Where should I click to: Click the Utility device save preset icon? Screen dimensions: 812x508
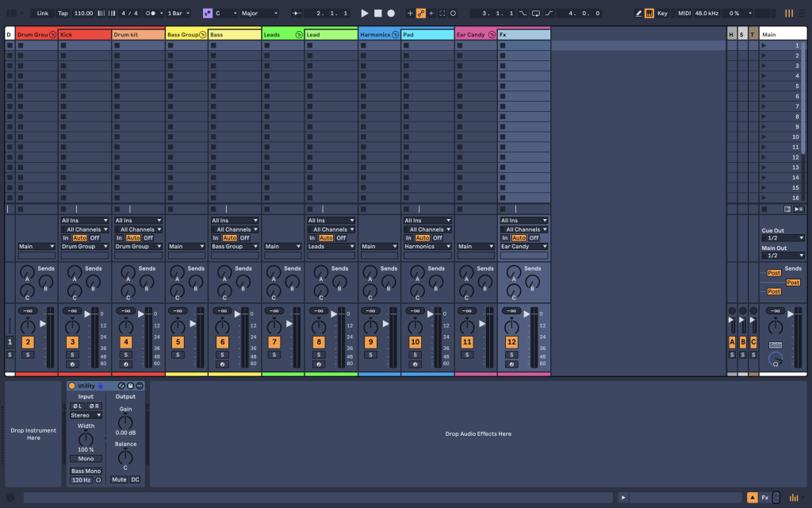point(130,386)
